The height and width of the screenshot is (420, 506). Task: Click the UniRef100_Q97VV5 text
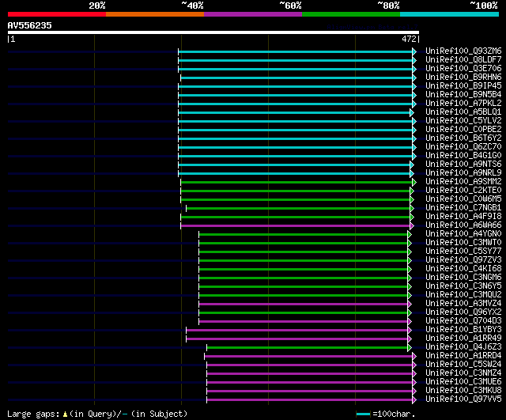click(x=463, y=399)
